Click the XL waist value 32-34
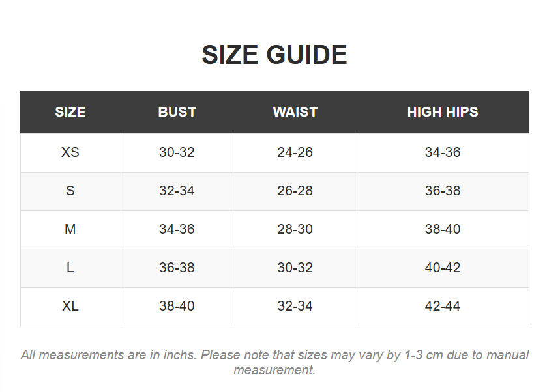This screenshot has width=547, height=392. [x=295, y=306]
